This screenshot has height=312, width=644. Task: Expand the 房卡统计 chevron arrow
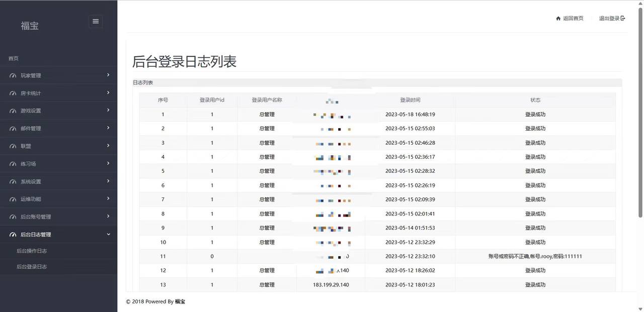108,92
